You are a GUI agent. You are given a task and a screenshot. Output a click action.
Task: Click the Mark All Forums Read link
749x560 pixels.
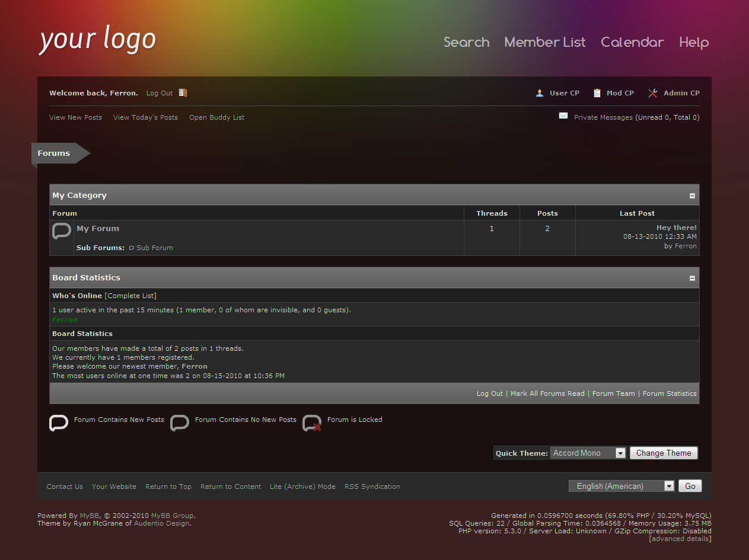[x=547, y=393]
